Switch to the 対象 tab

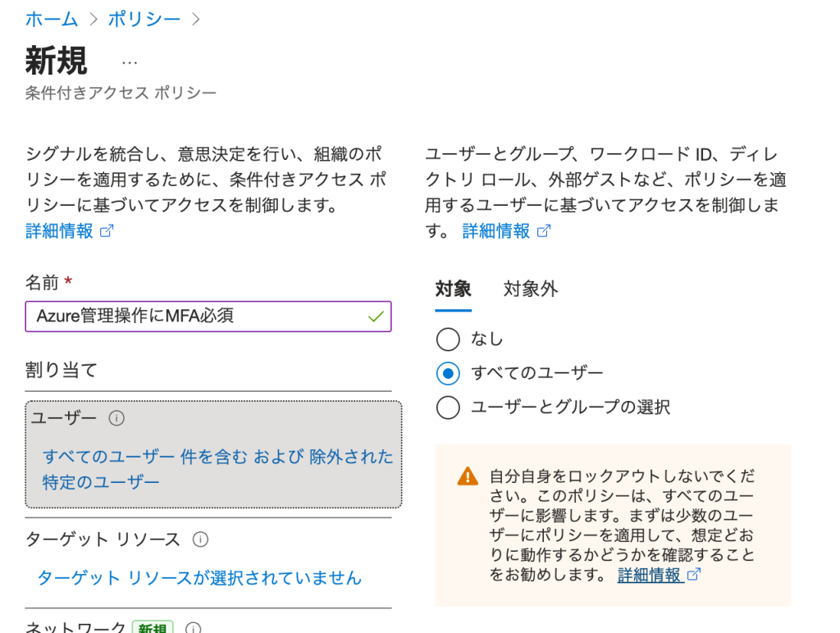453,289
